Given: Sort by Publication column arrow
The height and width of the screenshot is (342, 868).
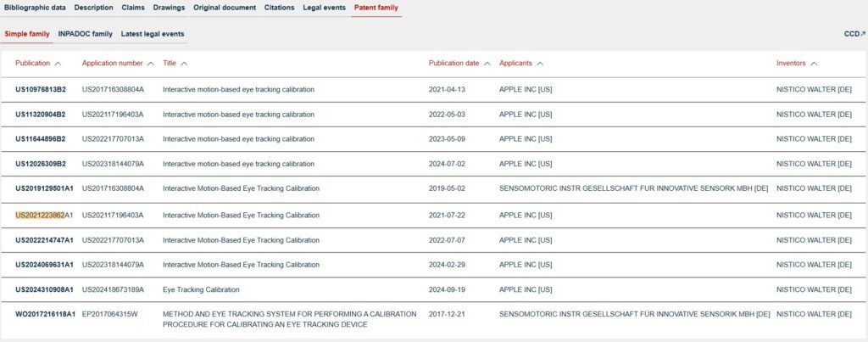Looking at the screenshot, I should point(58,64).
